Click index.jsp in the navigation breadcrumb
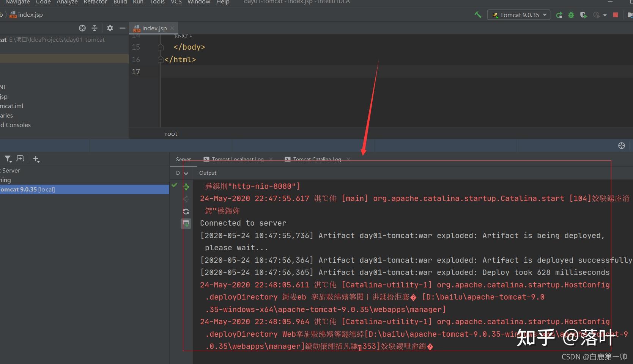Viewport: 633px width, 364px height. (26, 15)
